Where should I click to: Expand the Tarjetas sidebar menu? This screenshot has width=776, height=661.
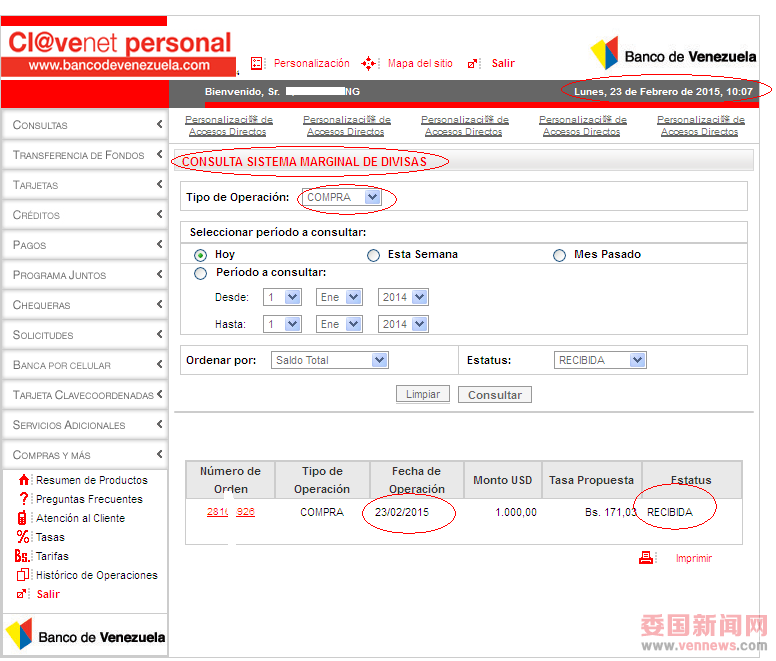[x=85, y=185]
